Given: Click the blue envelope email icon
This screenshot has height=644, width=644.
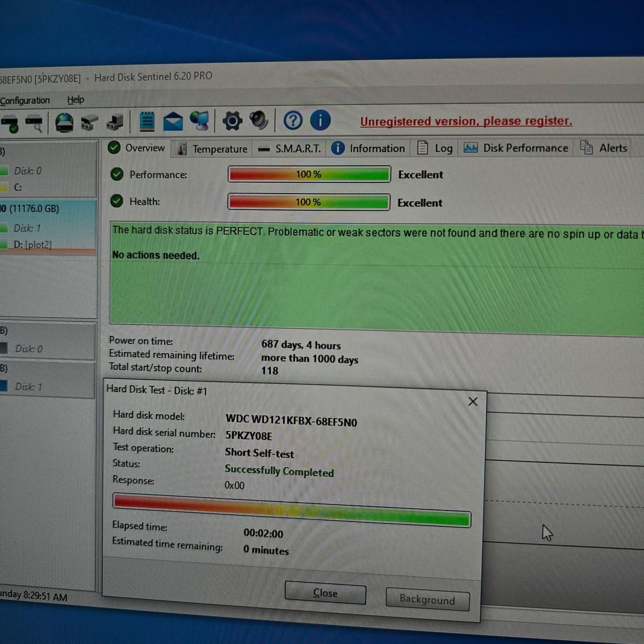Looking at the screenshot, I should (173, 122).
